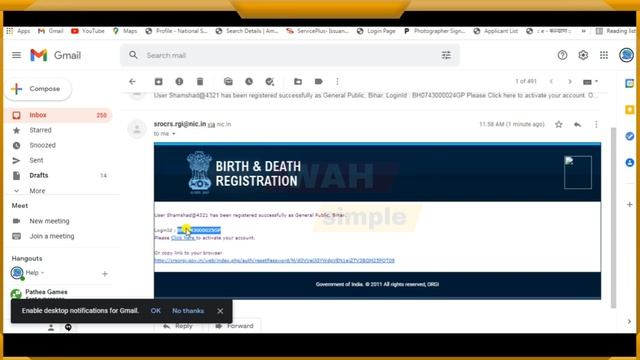The height and width of the screenshot is (360, 640).
Task: Open Hangouts conversations bubble icon
Action: [x=68, y=327]
